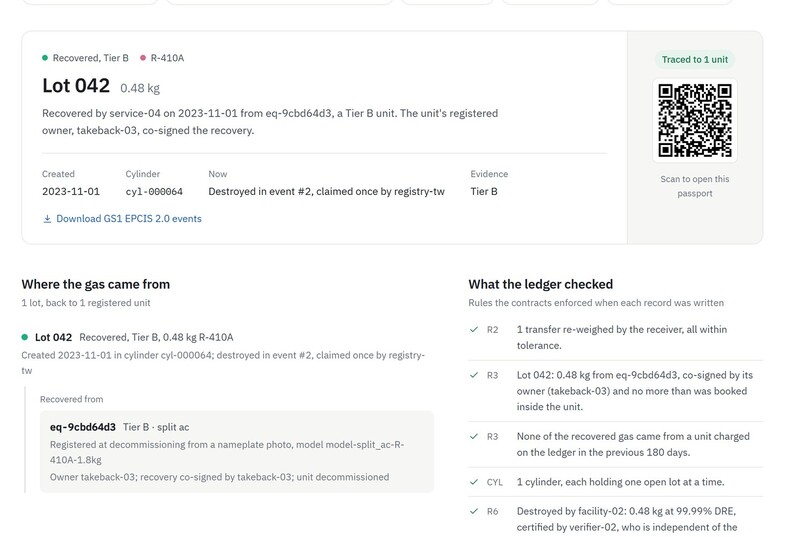This screenshot has height=537, width=806.
Task: Click the Traced to 1 unit badge
Action: [694, 60]
